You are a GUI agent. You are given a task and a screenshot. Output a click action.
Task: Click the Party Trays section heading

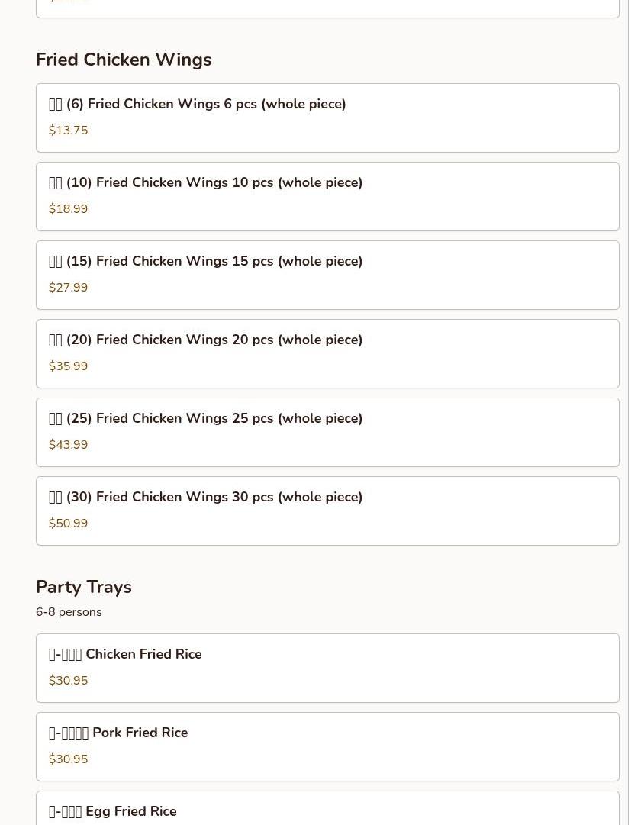coord(84,587)
